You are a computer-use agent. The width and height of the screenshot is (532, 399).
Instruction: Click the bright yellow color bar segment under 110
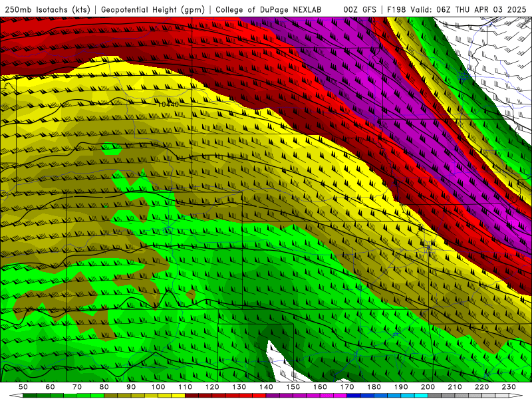178,396
